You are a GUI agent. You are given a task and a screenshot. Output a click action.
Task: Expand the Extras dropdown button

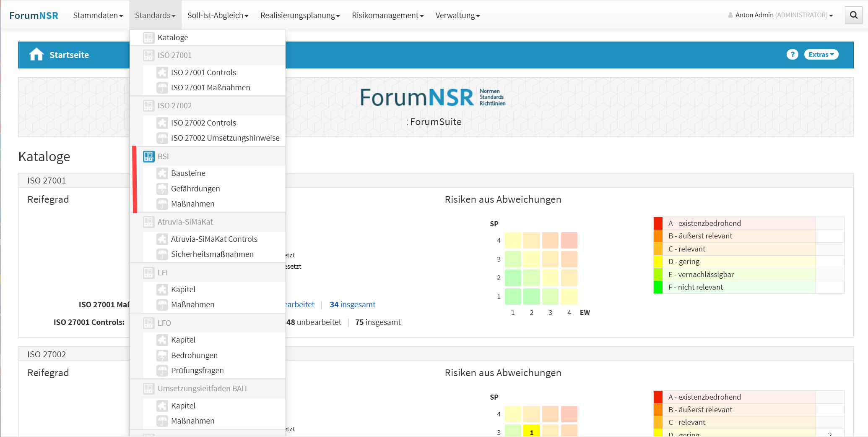(821, 55)
